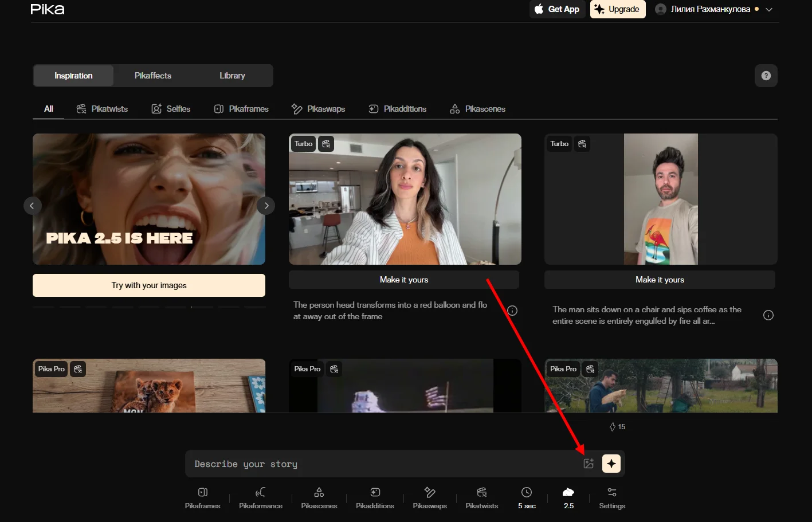The image size is (812, 522).
Task: Advance to the next carousel slide
Action: (x=266, y=206)
